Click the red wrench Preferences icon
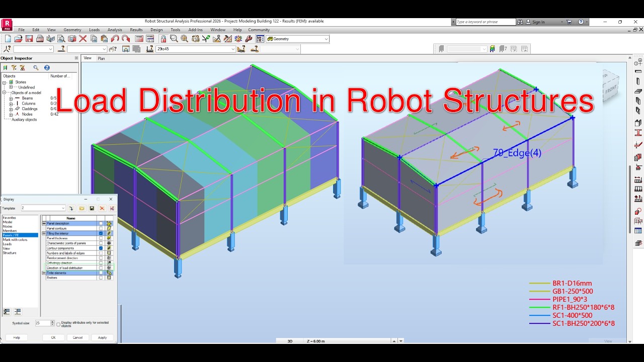Screen dimensions: 644x362 (248, 39)
